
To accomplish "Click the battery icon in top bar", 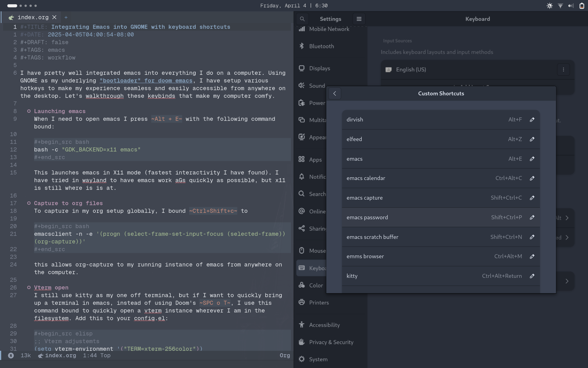I will coord(582,6).
